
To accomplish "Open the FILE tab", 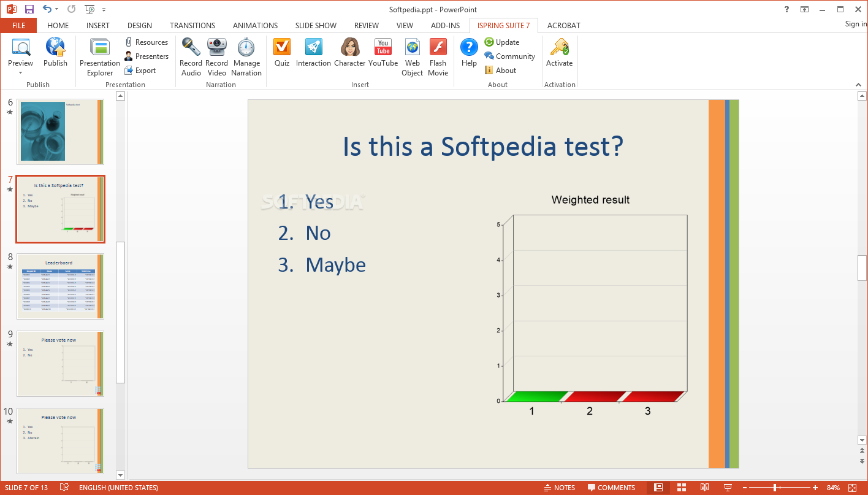I will pyautogui.click(x=18, y=25).
